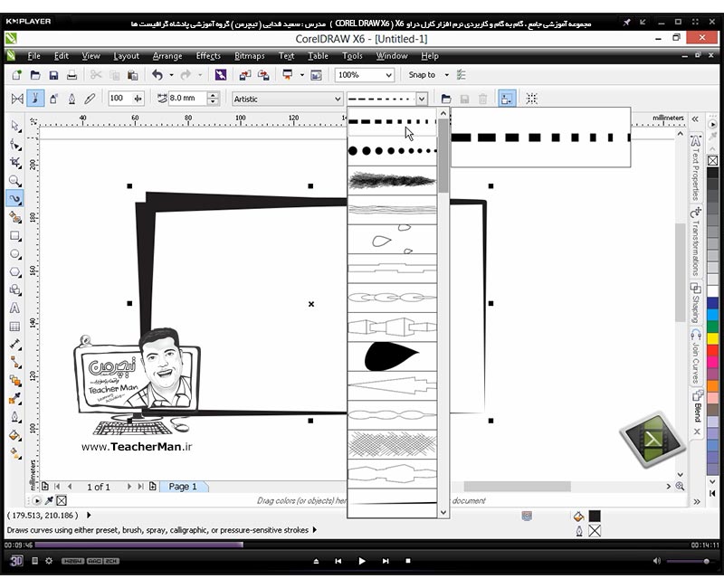Pick the yellow color swatch

pos(713,338)
